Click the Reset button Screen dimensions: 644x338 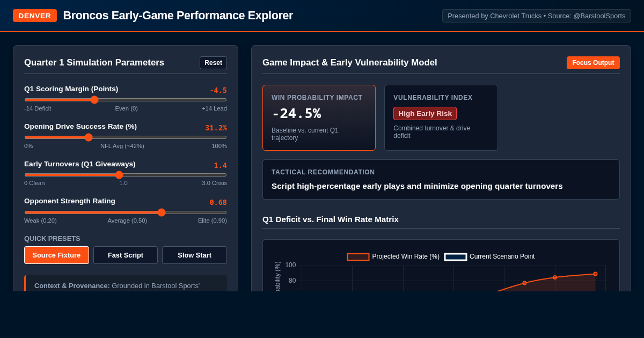pos(213,63)
